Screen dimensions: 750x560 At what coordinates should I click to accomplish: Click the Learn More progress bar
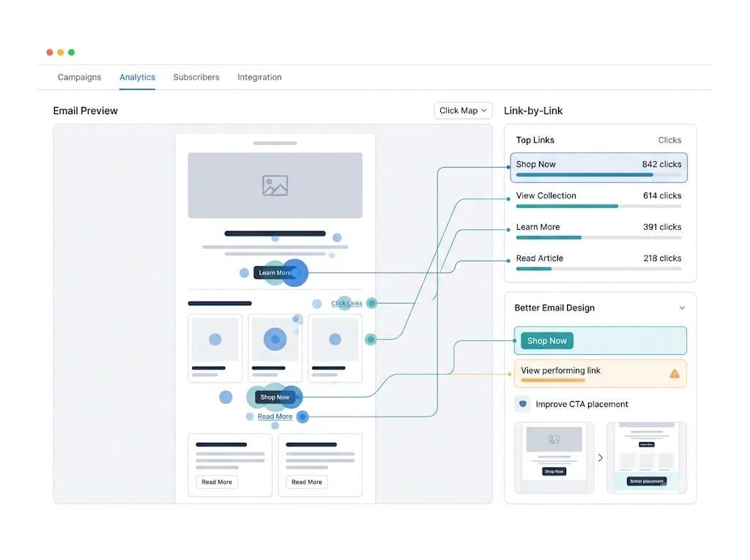598,238
